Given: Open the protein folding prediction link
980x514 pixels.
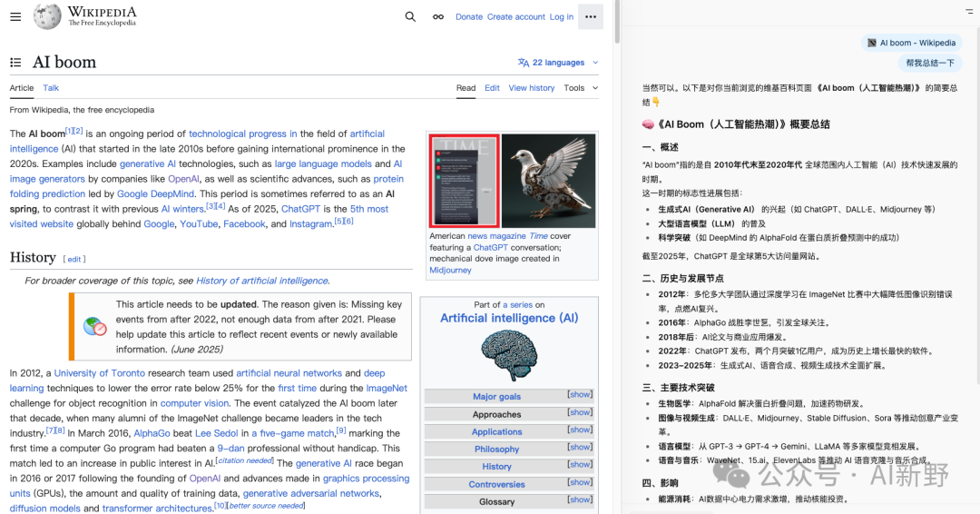Looking at the screenshot, I should click(x=206, y=186).
